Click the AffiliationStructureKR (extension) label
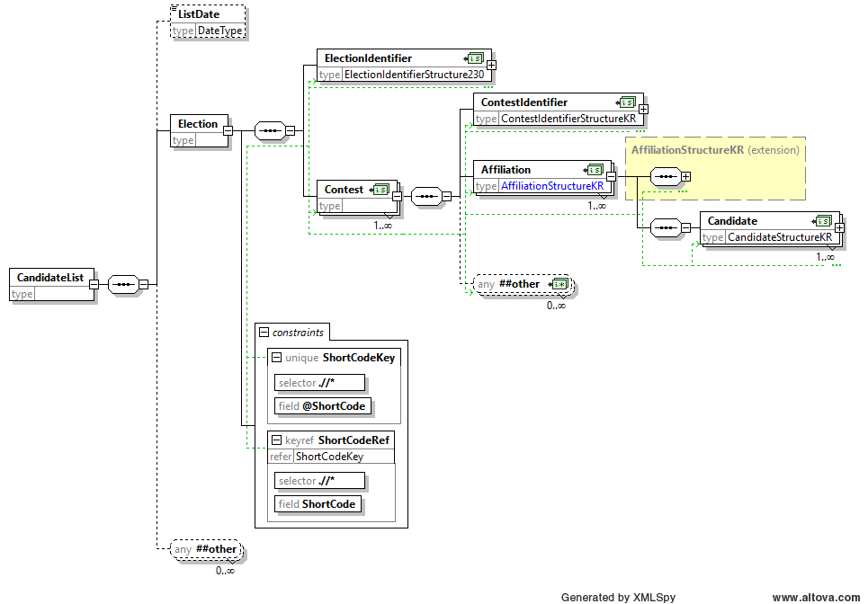Viewport: 868px width, 604px height. (x=715, y=150)
